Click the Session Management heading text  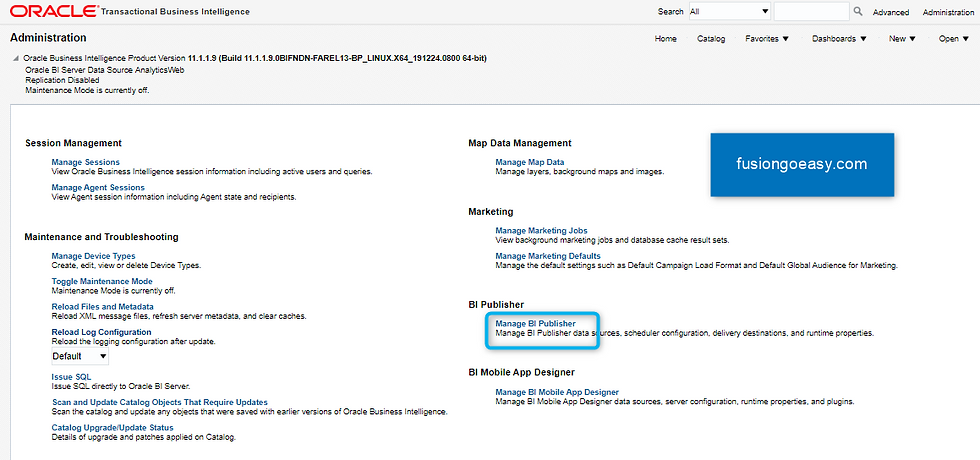[x=74, y=143]
